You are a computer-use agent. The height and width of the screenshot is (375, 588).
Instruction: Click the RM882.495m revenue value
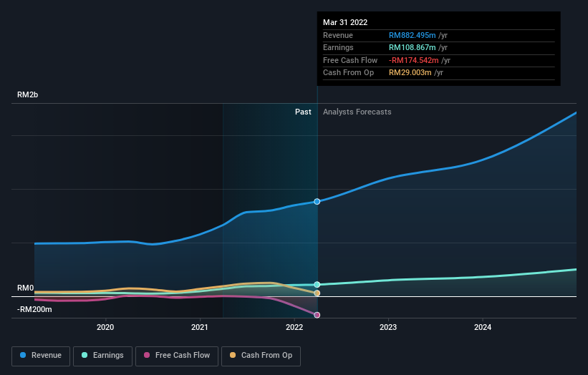click(x=412, y=35)
